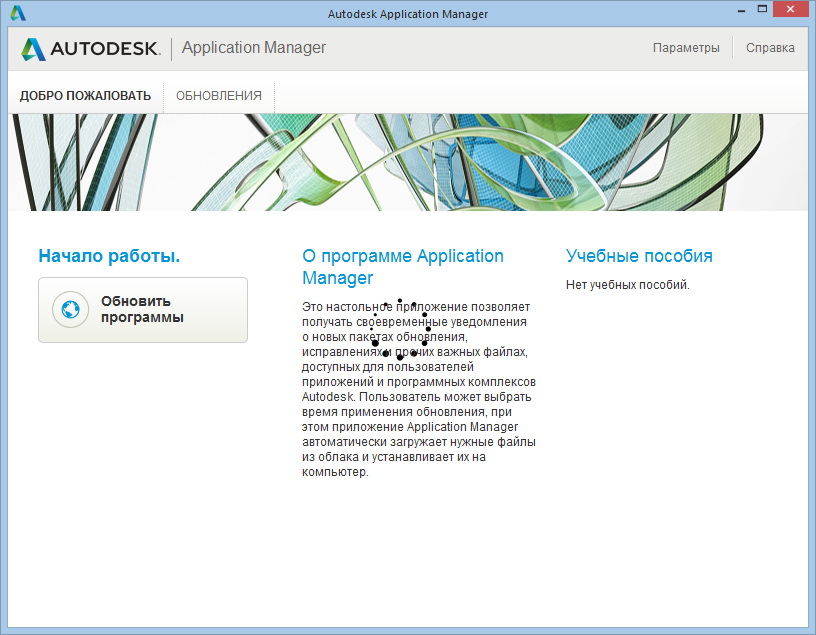This screenshot has height=635, width=816.
Task: Switch to the ДОБРО ПОЖАЛОВАТЬ tab
Action: pos(85,96)
